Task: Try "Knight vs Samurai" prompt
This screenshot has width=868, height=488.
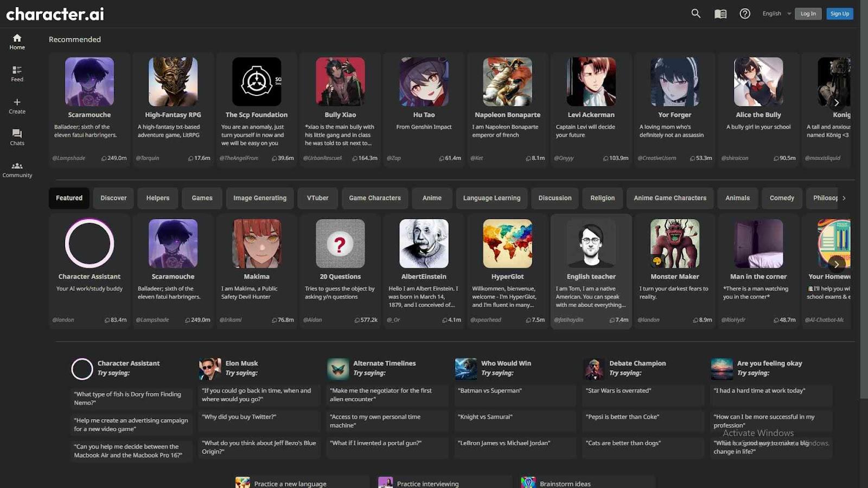Action: pyautogui.click(x=515, y=421)
